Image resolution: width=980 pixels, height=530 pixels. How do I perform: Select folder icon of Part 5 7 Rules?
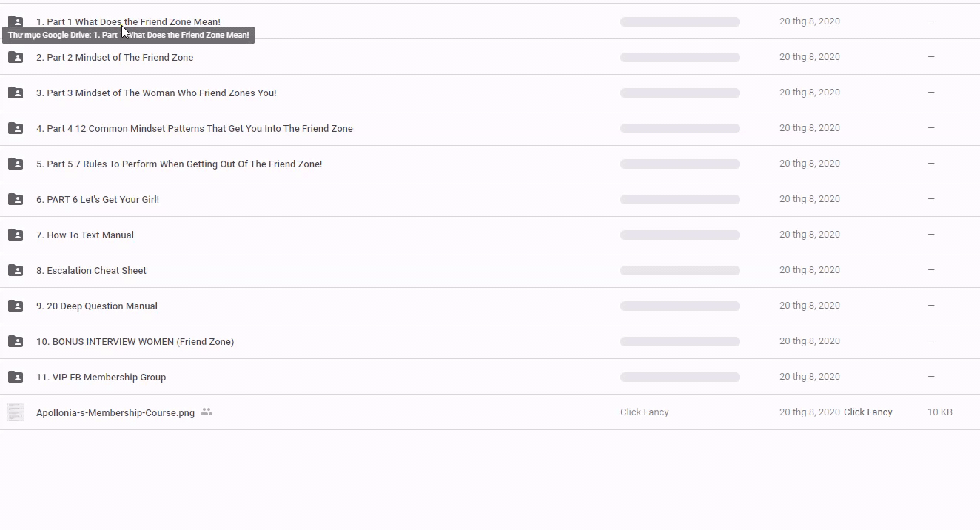click(x=16, y=164)
